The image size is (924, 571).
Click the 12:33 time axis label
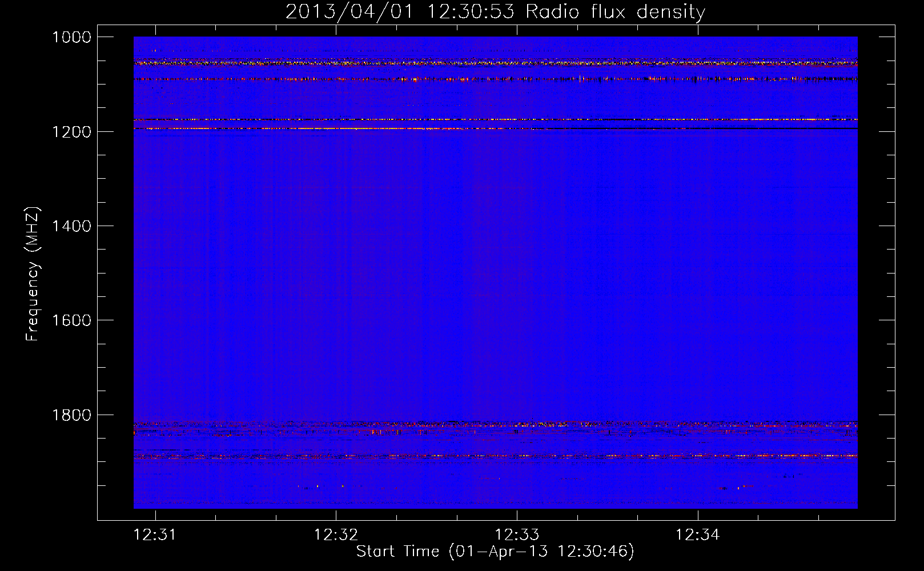[x=517, y=534]
